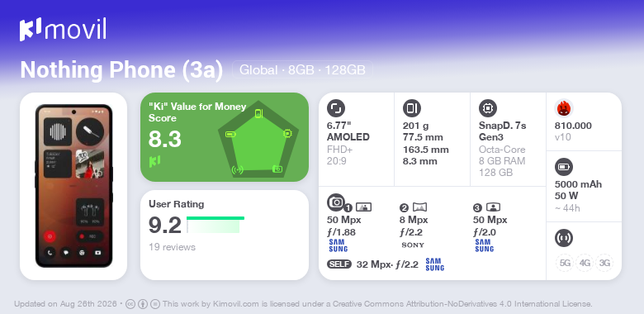
Task: Click the processor chip icon
Action: [x=488, y=108]
